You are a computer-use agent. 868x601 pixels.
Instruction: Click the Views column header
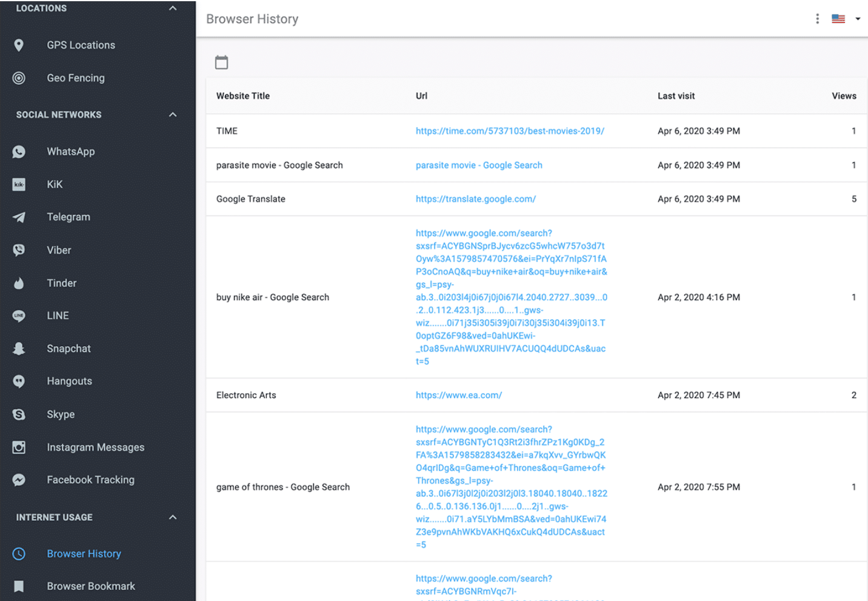(x=844, y=96)
